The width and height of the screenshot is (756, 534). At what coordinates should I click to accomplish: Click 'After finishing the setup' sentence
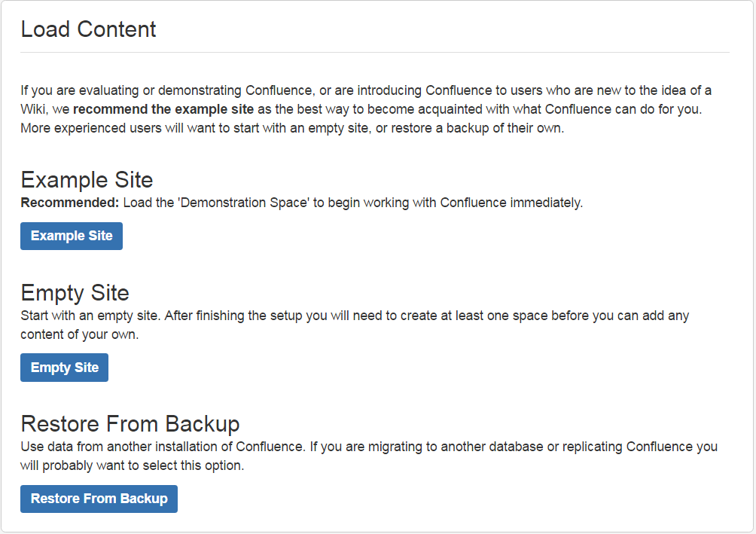click(x=422, y=316)
